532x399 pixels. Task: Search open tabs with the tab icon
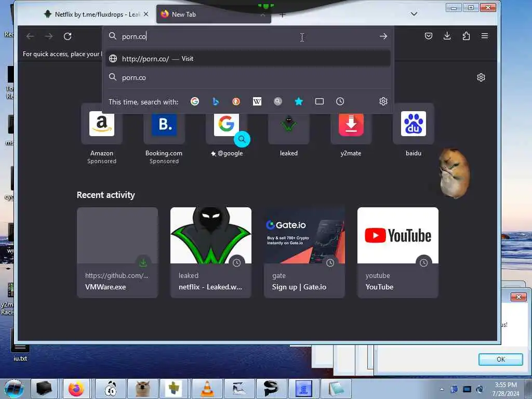point(320,101)
